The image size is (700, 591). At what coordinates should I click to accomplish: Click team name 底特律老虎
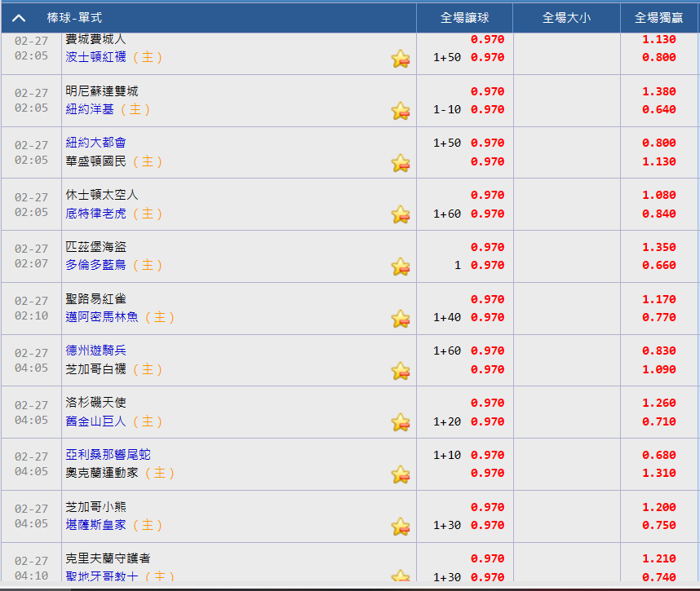96,214
